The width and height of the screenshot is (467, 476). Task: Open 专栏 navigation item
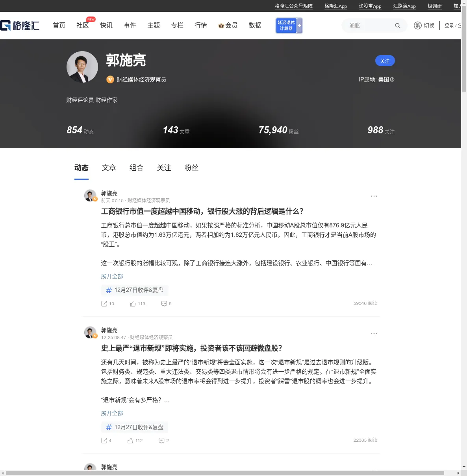[177, 26]
